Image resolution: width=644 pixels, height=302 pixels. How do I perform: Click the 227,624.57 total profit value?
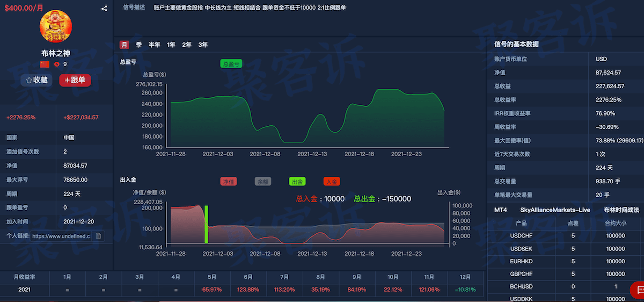[x=610, y=86]
